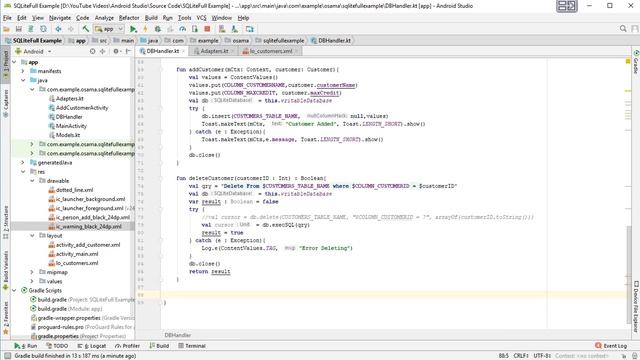Close the DBHandler.kt editor tab
Viewport: 640px width, 360px height.
(x=184, y=51)
